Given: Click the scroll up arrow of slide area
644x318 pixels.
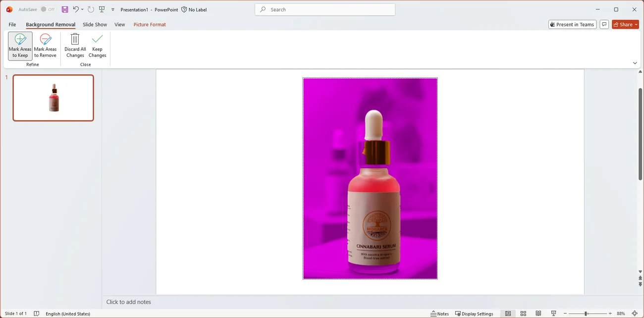Looking at the screenshot, I should pyautogui.click(x=640, y=72).
